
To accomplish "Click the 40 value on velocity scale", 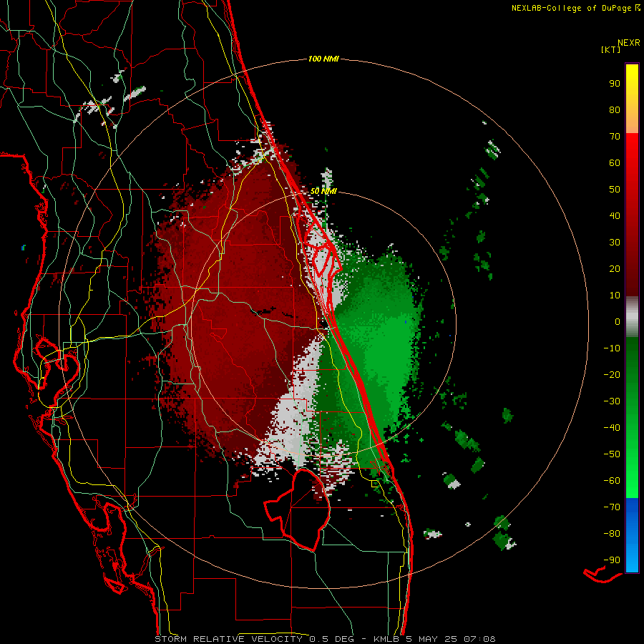I will pyautogui.click(x=615, y=216).
